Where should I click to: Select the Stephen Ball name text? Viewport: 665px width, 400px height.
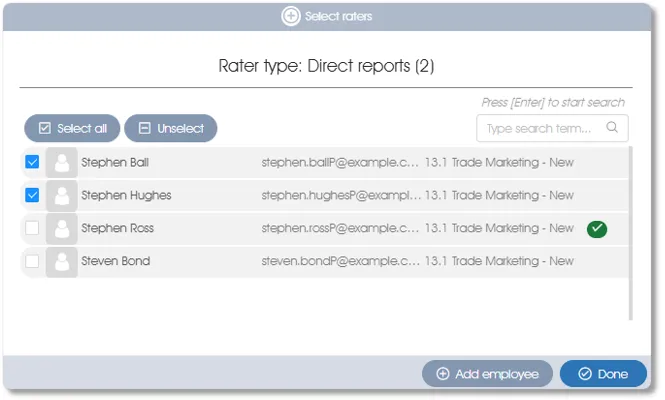(x=115, y=162)
